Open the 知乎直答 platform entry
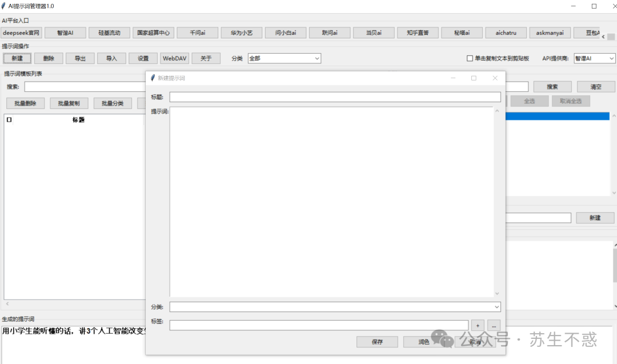 pyautogui.click(x=418, y=33)
